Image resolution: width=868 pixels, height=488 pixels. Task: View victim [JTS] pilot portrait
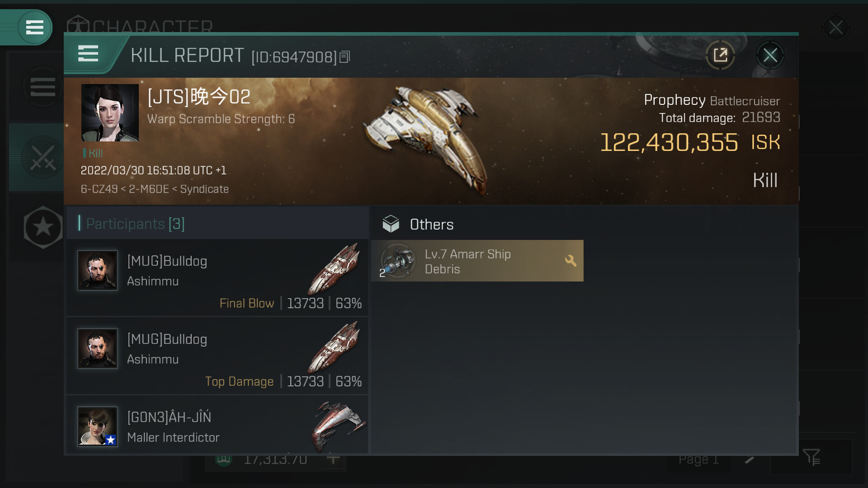click(x=110, y=113)
